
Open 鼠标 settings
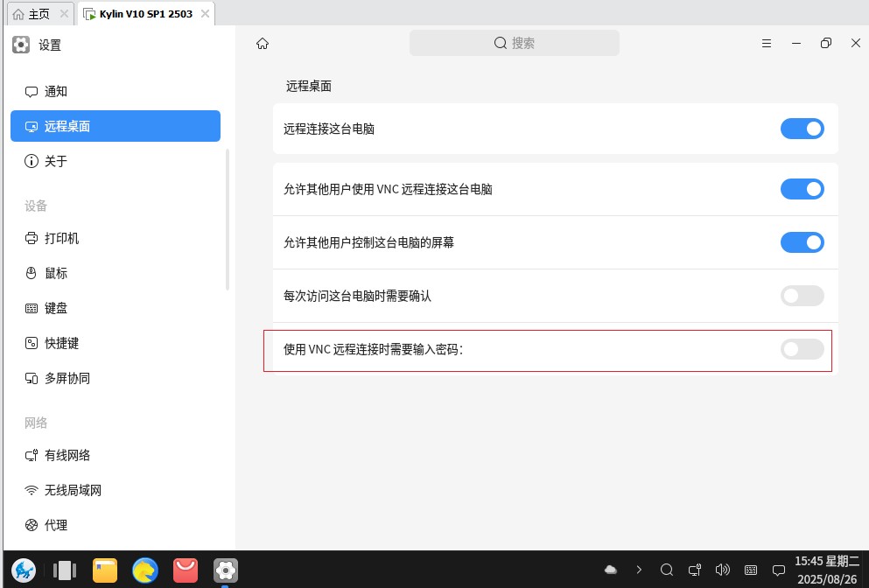pos(116,273)
